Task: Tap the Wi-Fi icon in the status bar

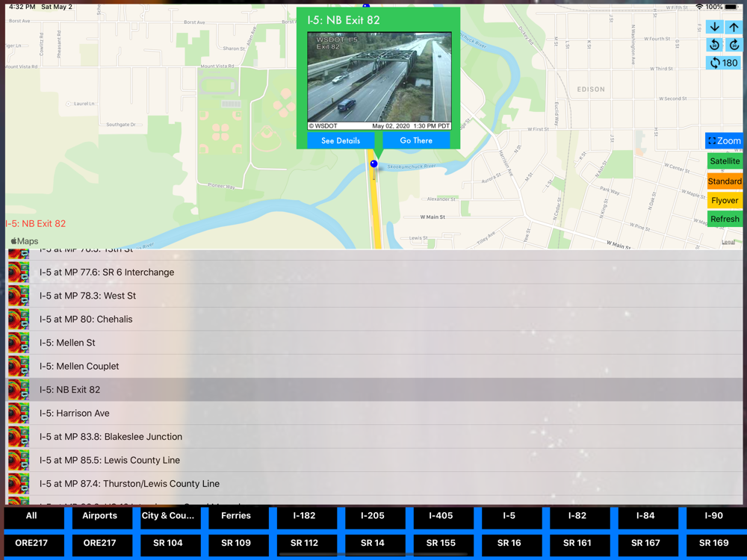Action: tap(699, 7)
